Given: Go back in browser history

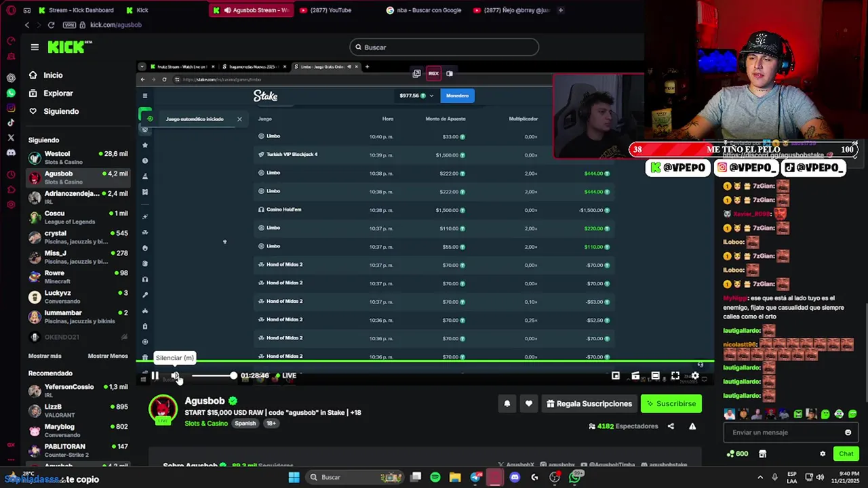Looking at the screenshot, I should tap(27, 25).
